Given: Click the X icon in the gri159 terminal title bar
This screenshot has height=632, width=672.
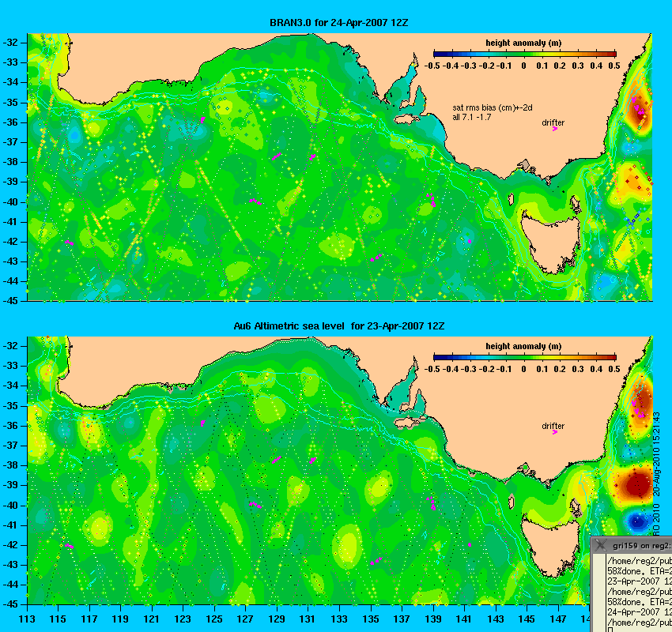Looking at the screenshot, I should pyautogui.click(x=602, y=545).
